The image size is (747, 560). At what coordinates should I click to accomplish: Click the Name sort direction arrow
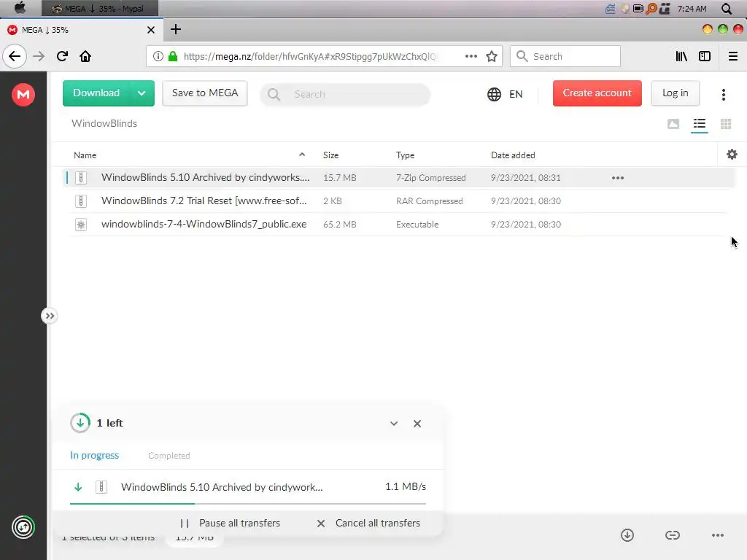[x=302, y=155]
